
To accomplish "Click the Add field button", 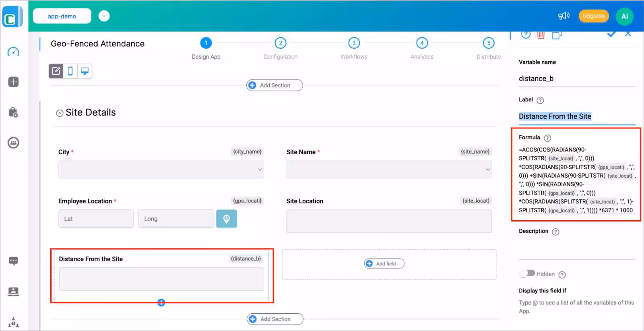I will tap(384, 264).
